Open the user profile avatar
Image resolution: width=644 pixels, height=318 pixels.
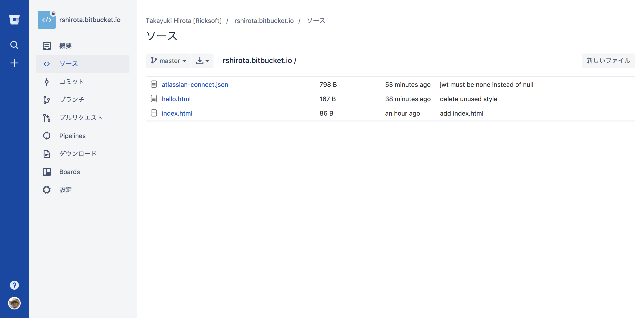tap(14, 303)
